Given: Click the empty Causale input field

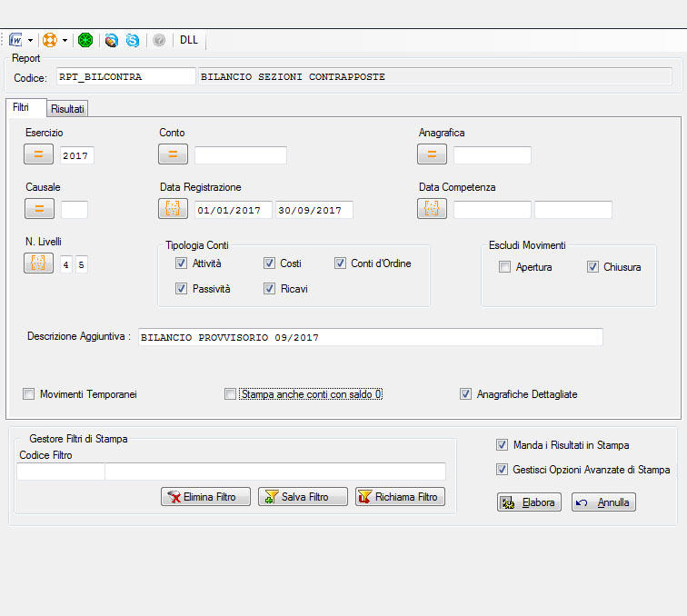Looking at the screenshot, I should (75, 210).
